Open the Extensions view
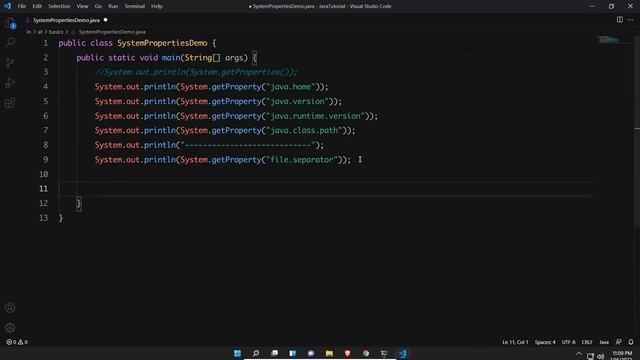640x360 pixels. [x=10, y=102]
